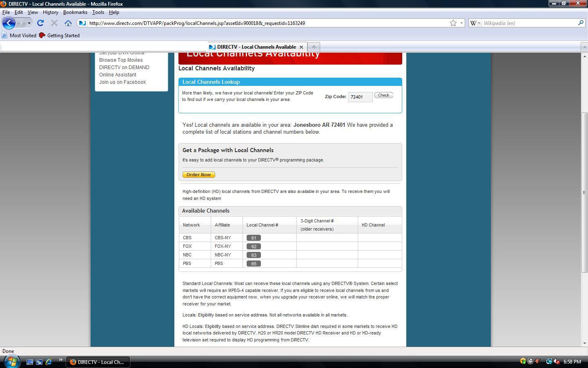Click the Stop loading X icon

54,23
